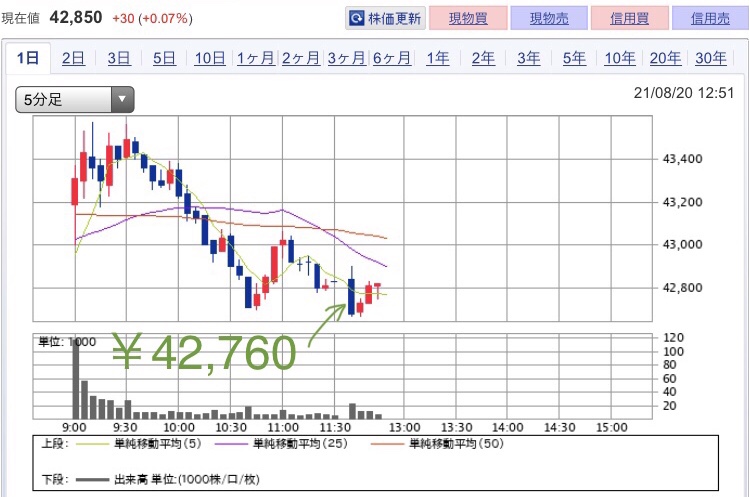Screen dimensions: 749x497
Task: Click the 11:00 time axis label
Action: click(283, 427)
